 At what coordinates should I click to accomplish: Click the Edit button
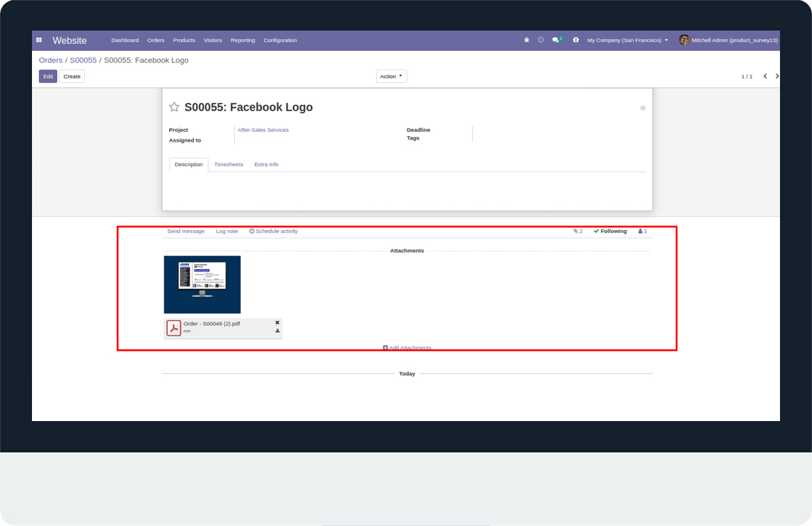pyautogui.click(x=48, y=76)
